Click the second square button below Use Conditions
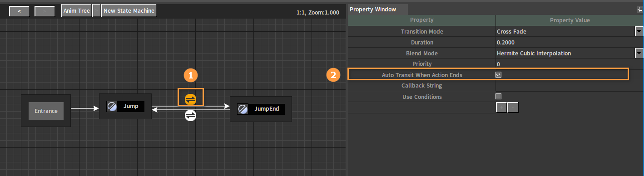 pyautogui.click(x=513, y=108)
